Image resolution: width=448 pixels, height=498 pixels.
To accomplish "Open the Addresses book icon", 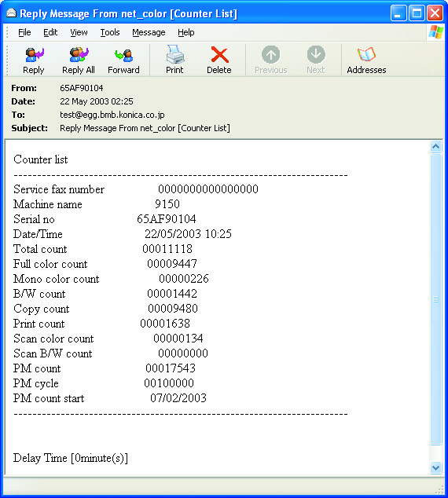I will coord(366,55).
